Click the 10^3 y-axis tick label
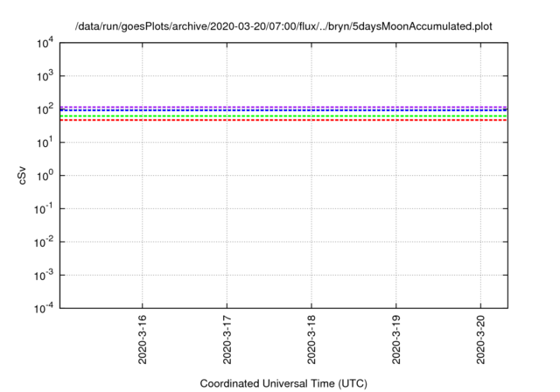This screenshot has height=392, width=560. 45,76
